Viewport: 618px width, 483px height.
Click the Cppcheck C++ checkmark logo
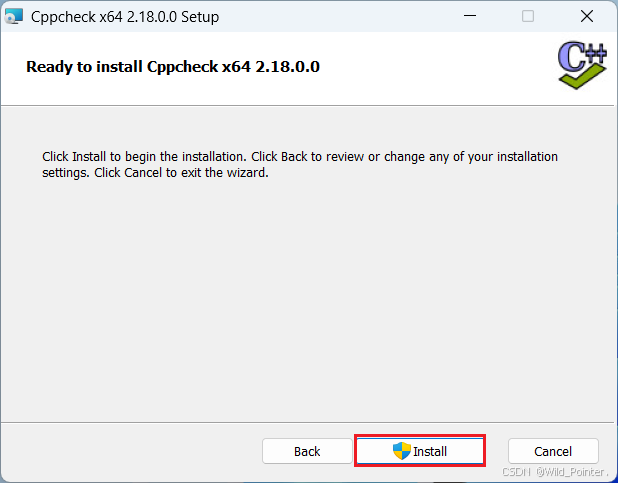582,65
